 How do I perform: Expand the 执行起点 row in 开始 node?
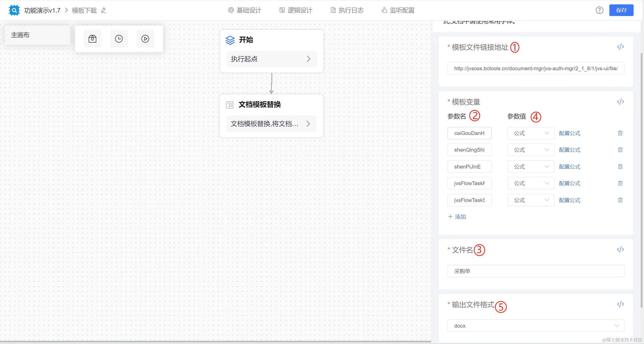pyautogui.click(x=308, y=59)
